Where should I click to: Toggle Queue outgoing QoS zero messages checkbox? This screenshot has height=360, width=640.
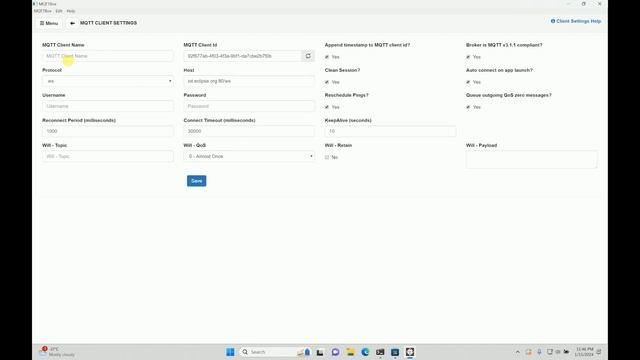point(468,107)
